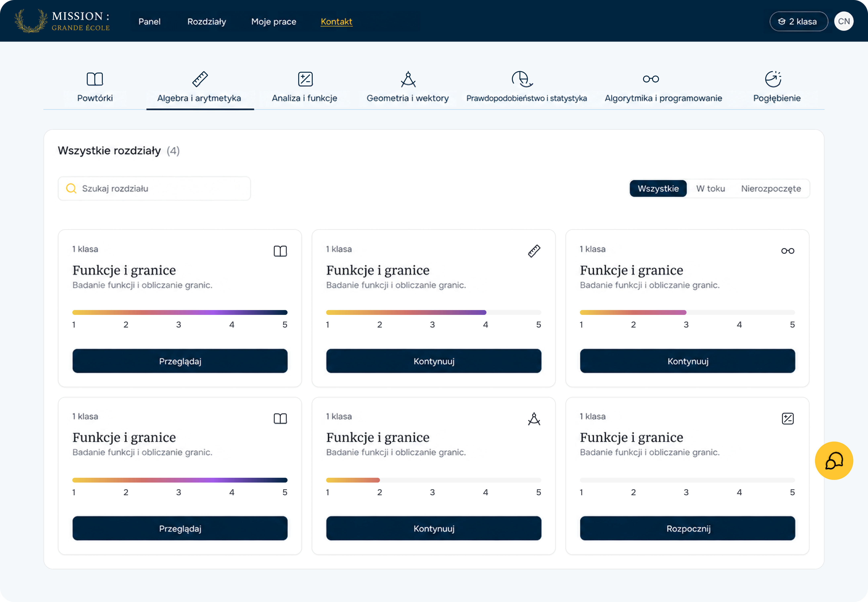Select the Algebra i arytmetyka ruler icon

(x=200, y=79)
